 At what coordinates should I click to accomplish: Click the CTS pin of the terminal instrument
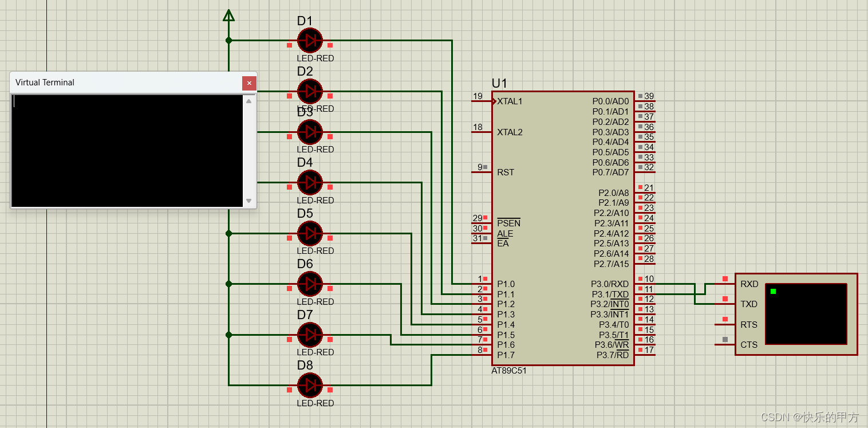click(x=749, y=345)
